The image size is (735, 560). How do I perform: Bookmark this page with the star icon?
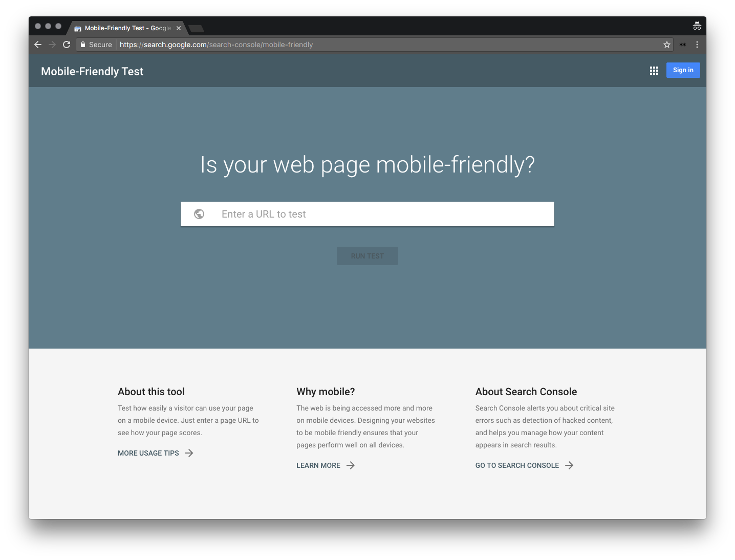click(667, 45)
